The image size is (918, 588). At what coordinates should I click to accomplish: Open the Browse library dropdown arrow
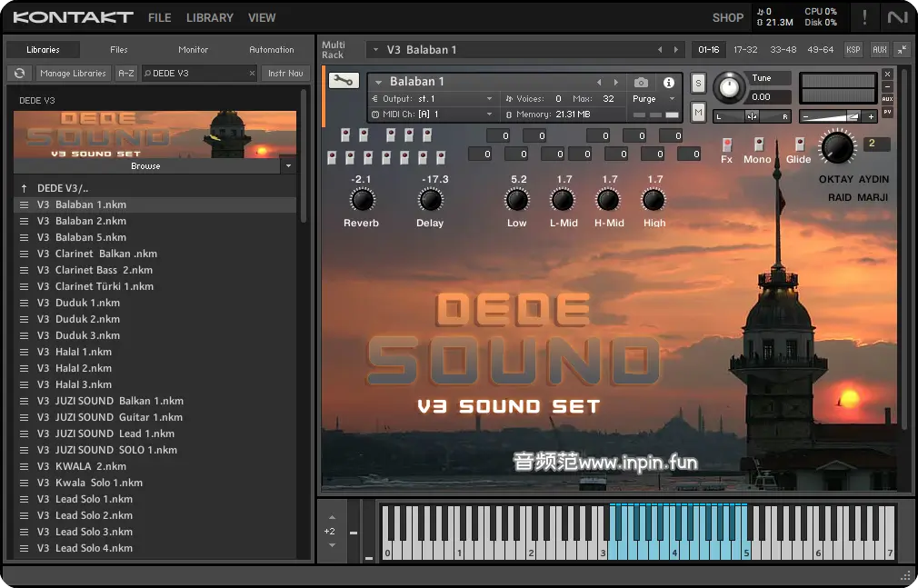coord(288,166)
